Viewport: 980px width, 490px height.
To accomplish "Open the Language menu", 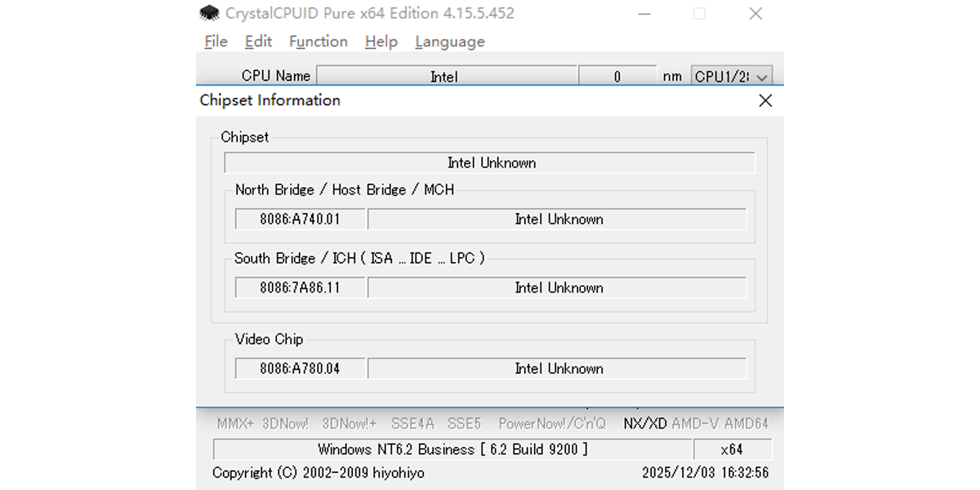I will pyautogui.click(x=449, y=42).
